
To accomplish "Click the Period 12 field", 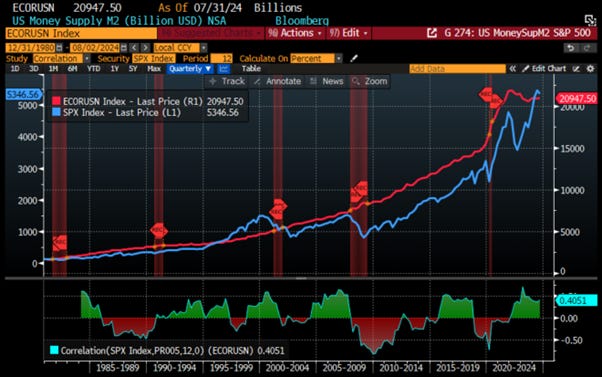I will pos(222,58).
